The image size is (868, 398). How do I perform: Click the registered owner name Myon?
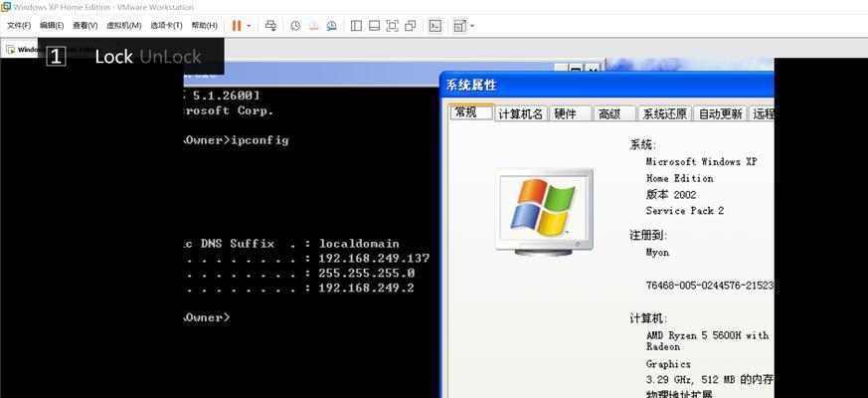click(x=657, y=252)
